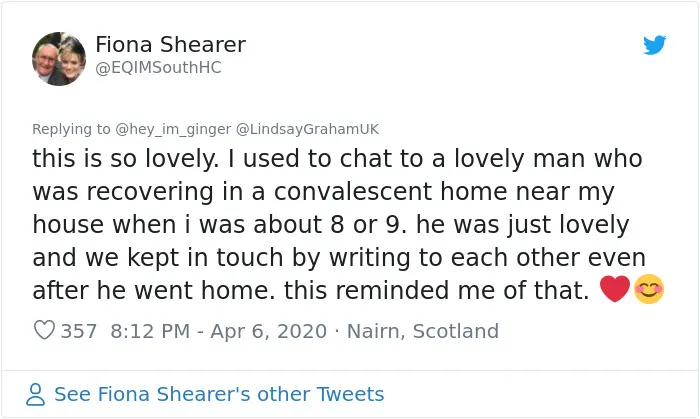Viewport: 700px width, 419px height.
Task: Click the 357 likes count
Action: (79, 331)
